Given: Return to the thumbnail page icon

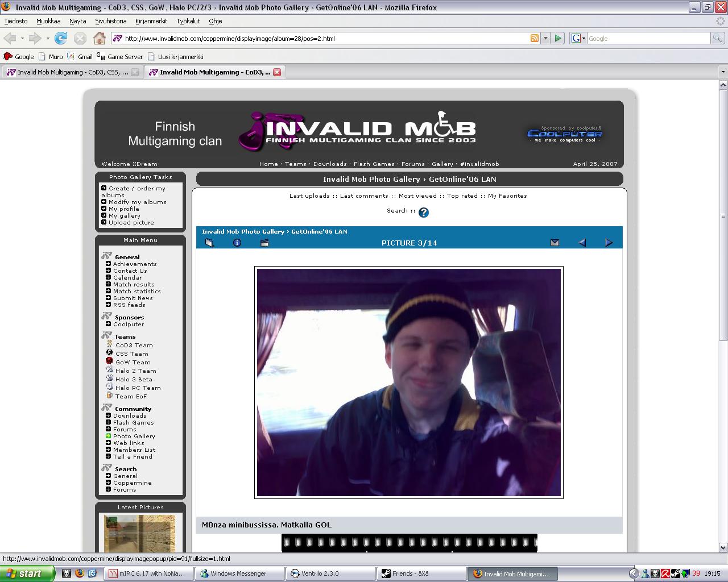Looking at the screenshot, I should (209, 243).
